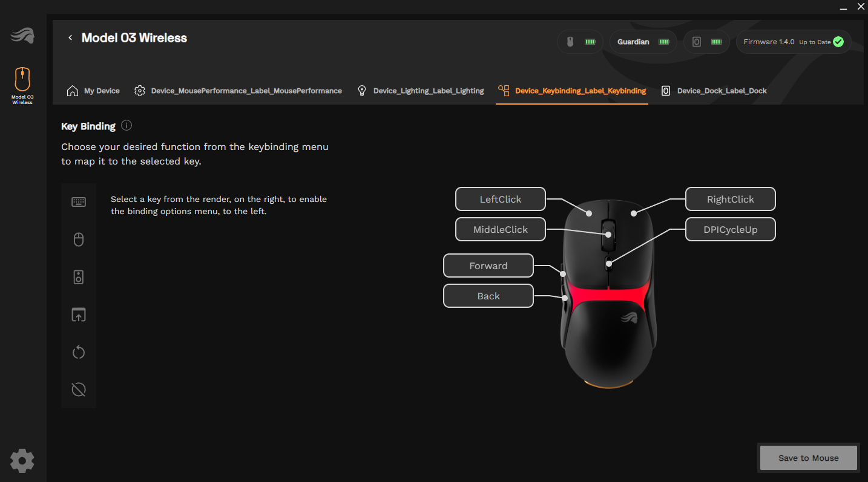868x482 pixels.
Task: Select Model O3 Wireless device in sidebar
Action: (x=22, y=85)
